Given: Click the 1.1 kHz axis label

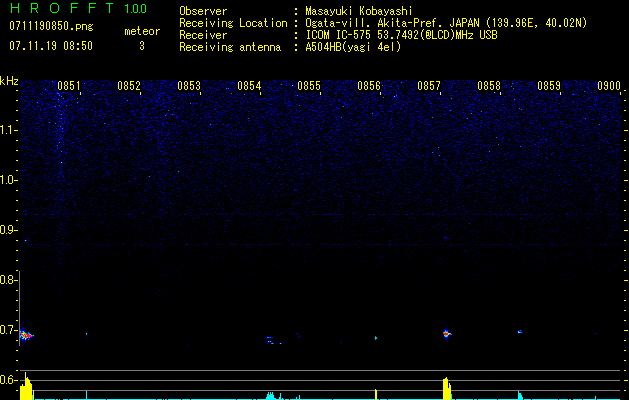Looking at the screenshot, I should [x=8, y=130].
